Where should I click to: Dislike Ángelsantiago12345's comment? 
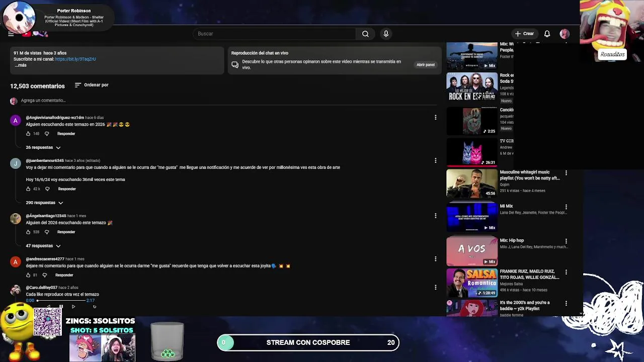47,232
